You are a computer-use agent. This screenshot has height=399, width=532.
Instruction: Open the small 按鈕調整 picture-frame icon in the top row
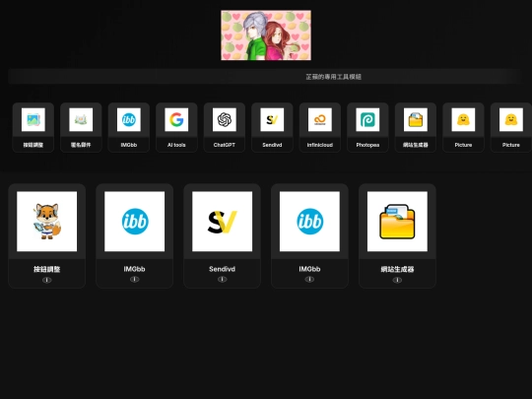coord(33,119)
